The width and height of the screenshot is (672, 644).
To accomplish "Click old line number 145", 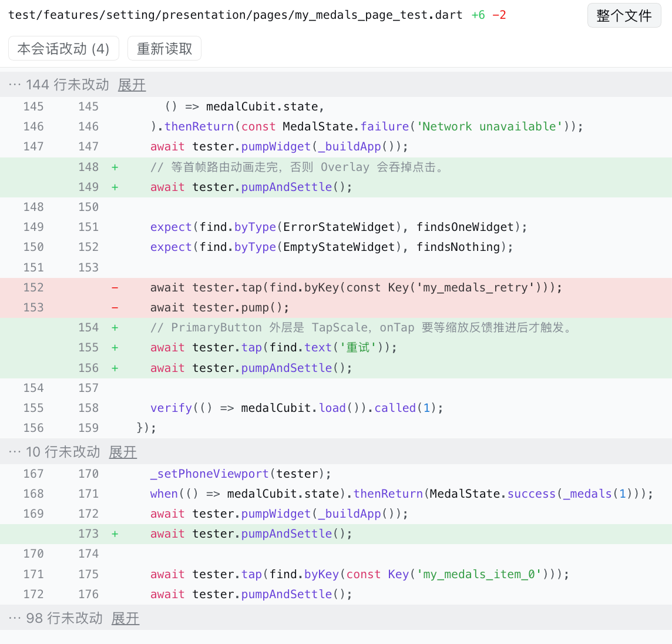I will pos(33,106).
